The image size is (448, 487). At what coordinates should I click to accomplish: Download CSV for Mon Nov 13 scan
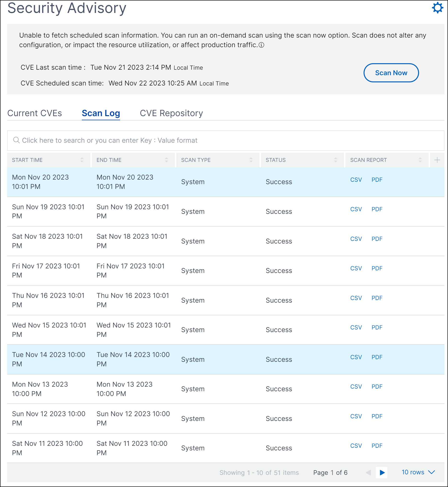tap(356, 386)
